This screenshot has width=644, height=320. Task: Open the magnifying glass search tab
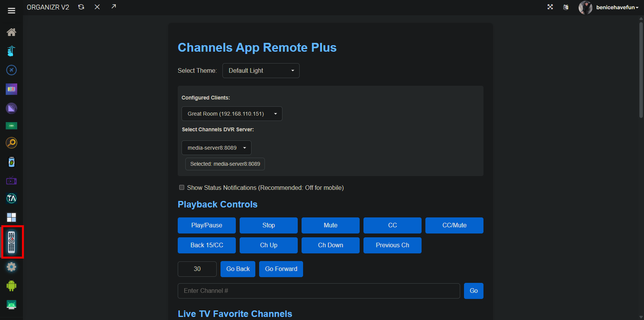click(11, 143)
